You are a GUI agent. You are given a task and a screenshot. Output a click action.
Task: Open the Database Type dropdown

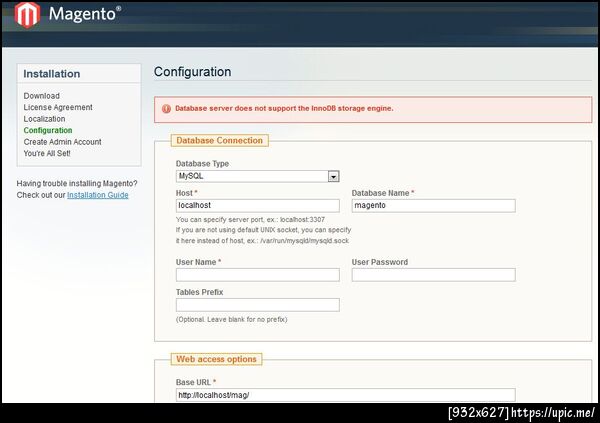[257, 176]
